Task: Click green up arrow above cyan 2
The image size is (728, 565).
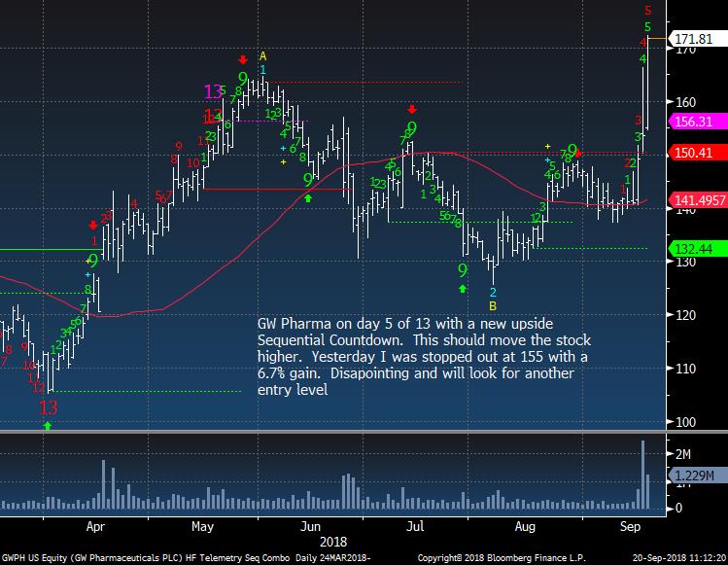Action: tap(463, 289)
